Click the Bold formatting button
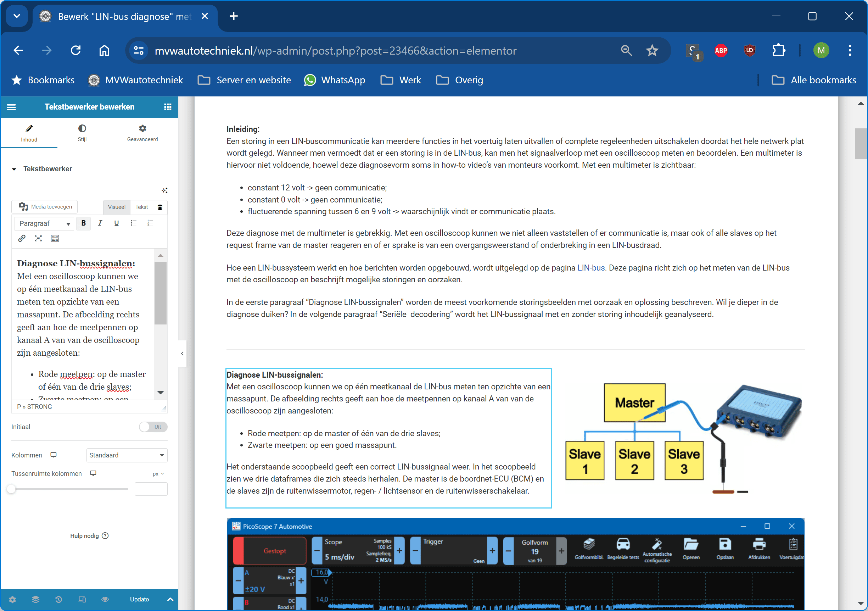Image resolution: width=868 pixels, height=611 pixels. (x=84, y=223)
